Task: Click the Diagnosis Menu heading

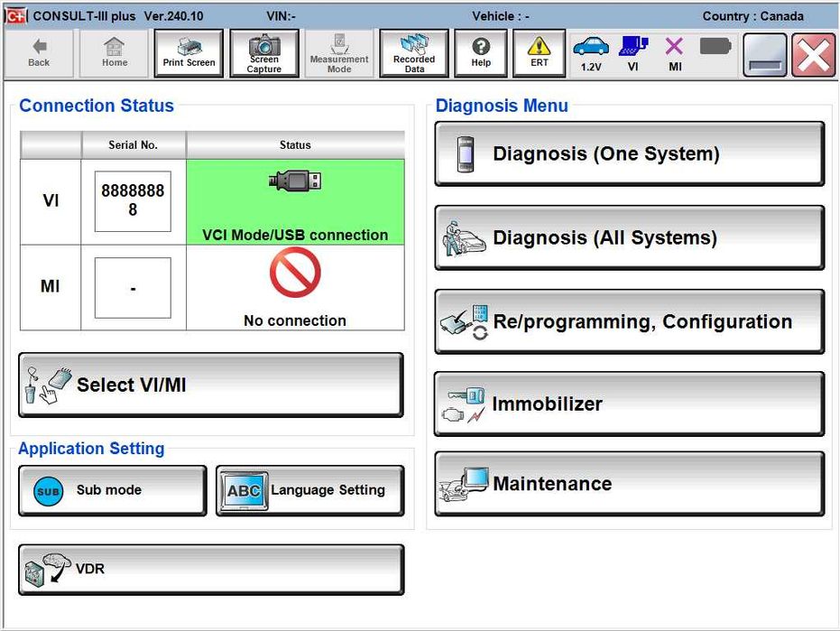Action: 502,106
